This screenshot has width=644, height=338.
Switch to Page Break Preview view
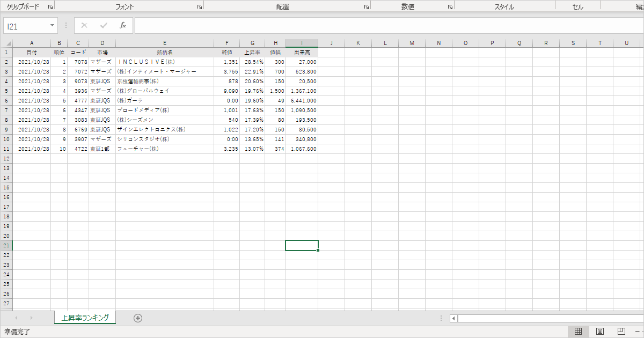coord(621,332)
